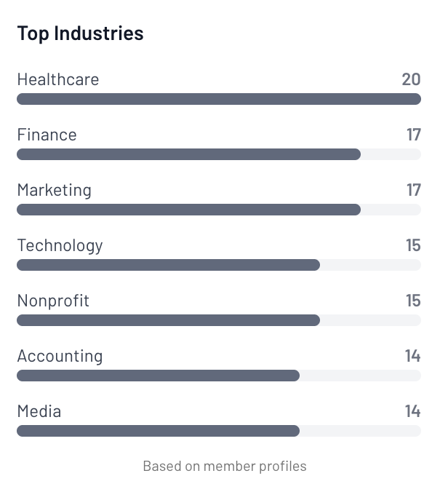Click the Accounting count of 14
The height and width of the screenshot is (492, 448).
tap(413, 356)
